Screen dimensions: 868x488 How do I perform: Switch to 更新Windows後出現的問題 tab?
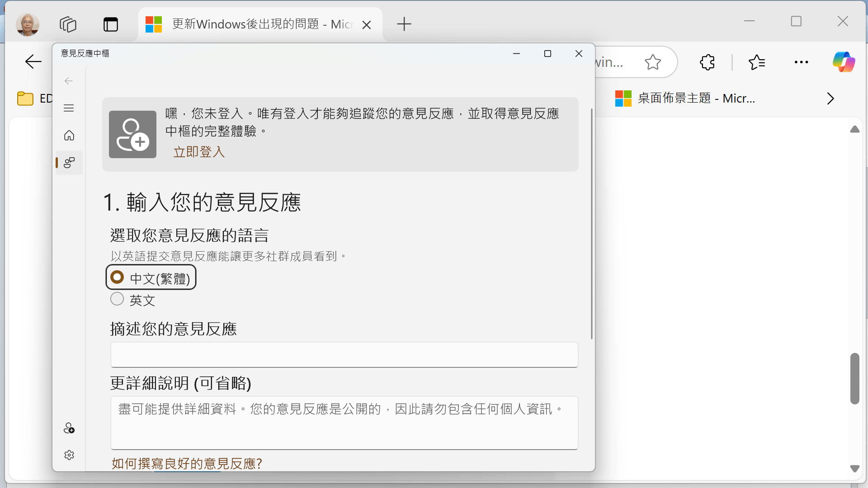(253, 24)
